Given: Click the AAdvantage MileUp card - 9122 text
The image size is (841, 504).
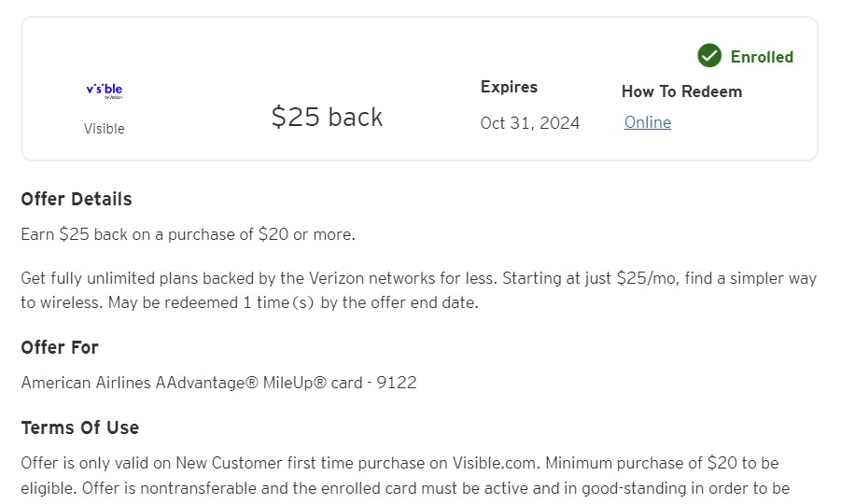Looking at the screenshot, I should pyautogui.click(x=218, y=383).
